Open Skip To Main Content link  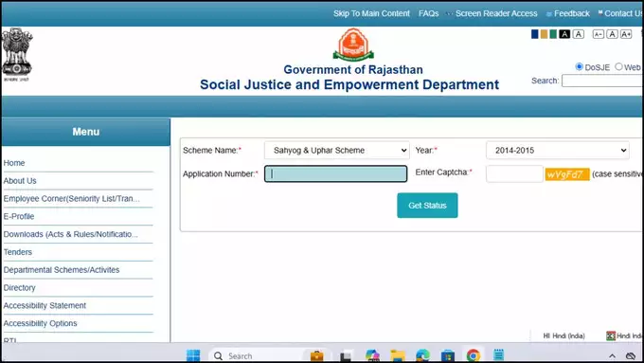click(371, 13)
